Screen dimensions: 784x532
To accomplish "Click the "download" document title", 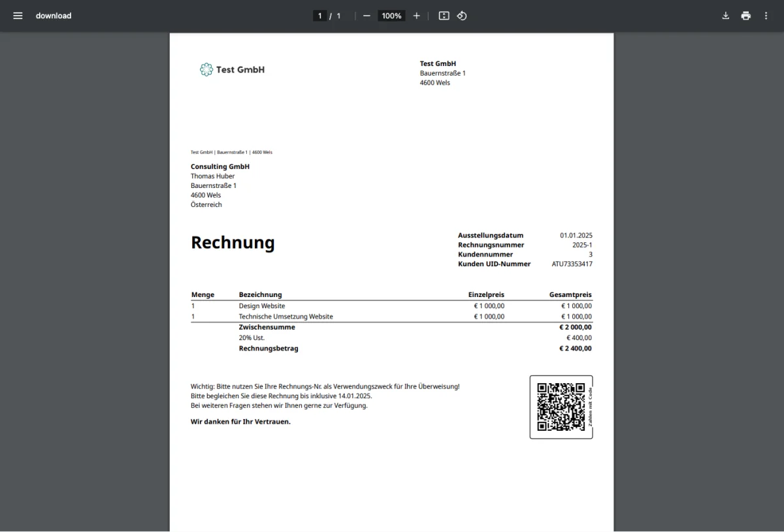I will click(54, 16).
